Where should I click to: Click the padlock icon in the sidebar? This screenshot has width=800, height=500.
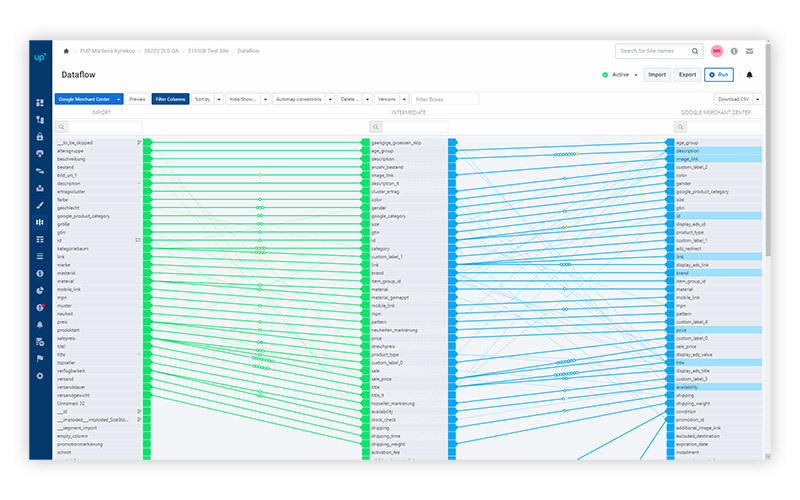pos(40,137)
